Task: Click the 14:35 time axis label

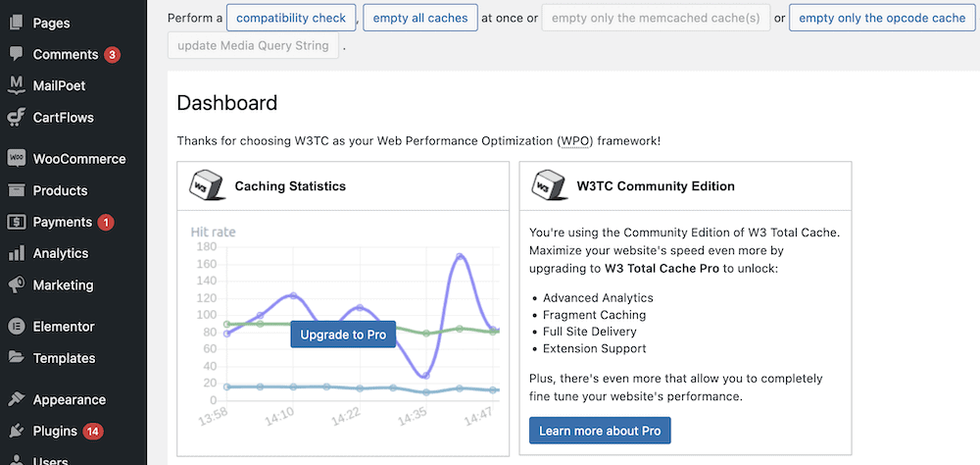Action: [x=413, y=415]
